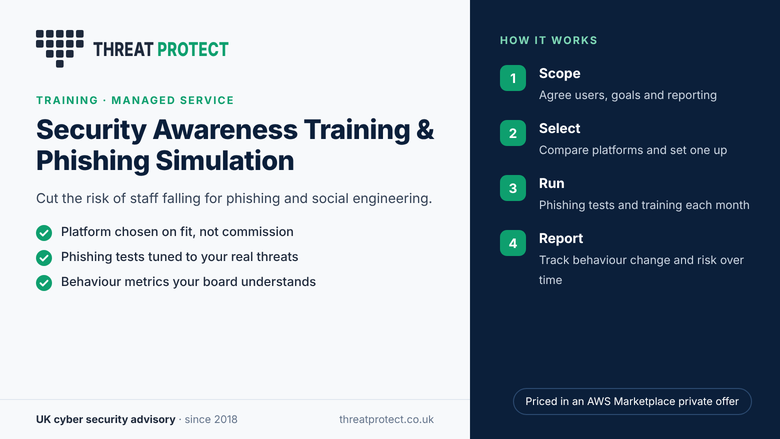Click the green number 1 Scope badge
The width and height of the screenshot is (780, 439).
pos(513,78)
